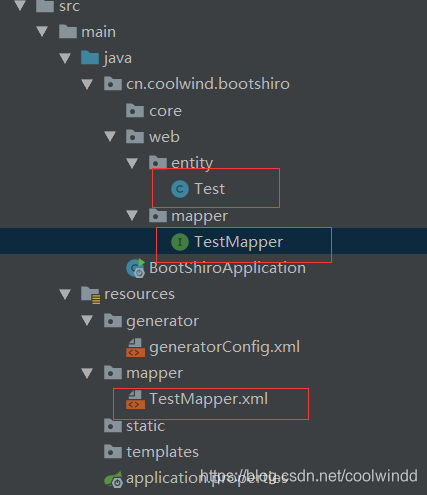Collapse the resources mapper folder arrow
This screenshot has height=495, width=427.
pos(87,373)
